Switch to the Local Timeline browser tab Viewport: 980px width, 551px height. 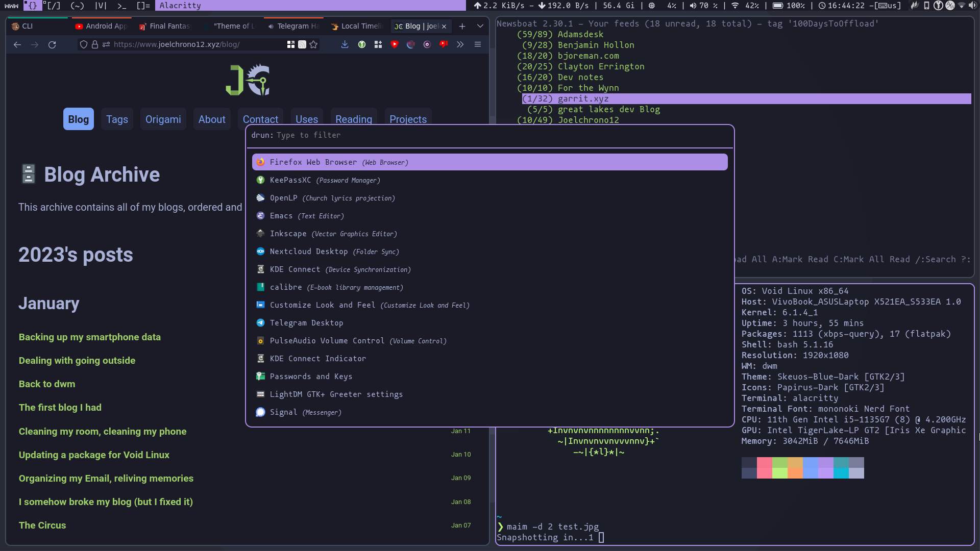click(x=357, y=26)
